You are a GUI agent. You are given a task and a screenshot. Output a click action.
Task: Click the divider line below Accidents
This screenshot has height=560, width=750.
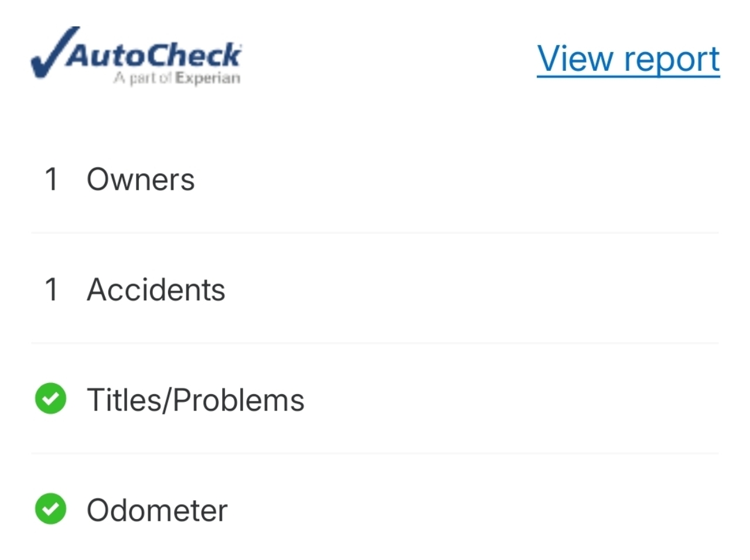pyautogui.click(x=375, y=343)
